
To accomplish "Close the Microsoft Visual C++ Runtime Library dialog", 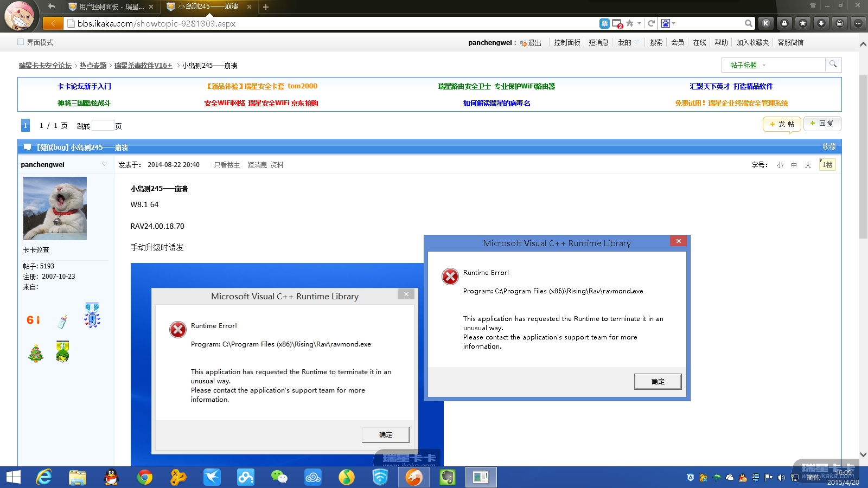I will 678,241.
